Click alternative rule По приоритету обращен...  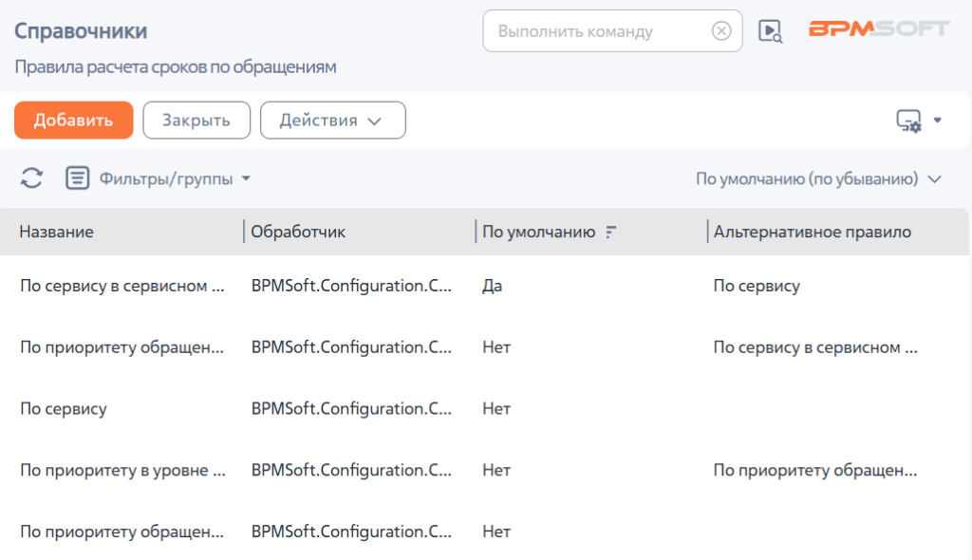pos(814,470)
